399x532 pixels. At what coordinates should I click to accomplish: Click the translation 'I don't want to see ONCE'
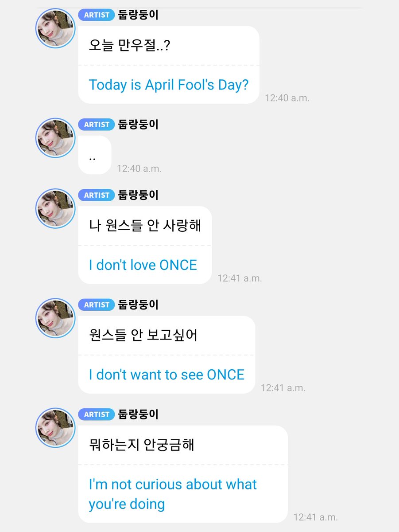pyautogui.click(x=167, y=375)
